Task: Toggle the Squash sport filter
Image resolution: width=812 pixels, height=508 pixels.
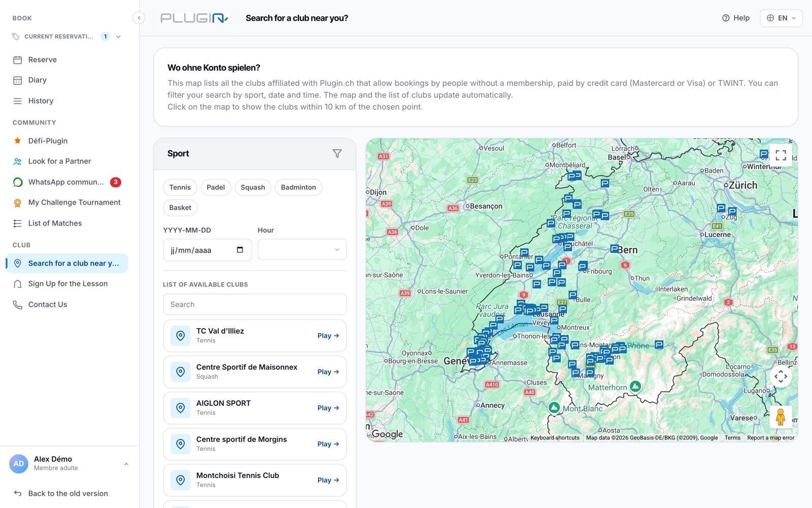Action: pyautogui.click(x=253, y=187)
